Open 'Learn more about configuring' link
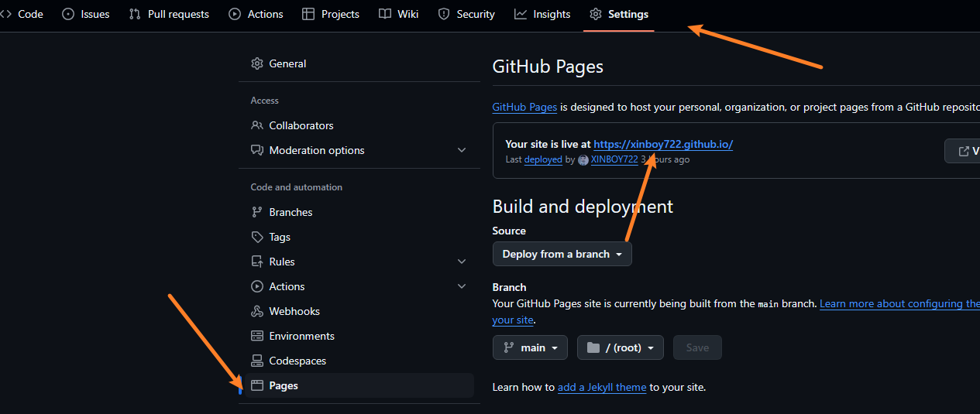This screenshot has width=980, height=414. (899, 304)
